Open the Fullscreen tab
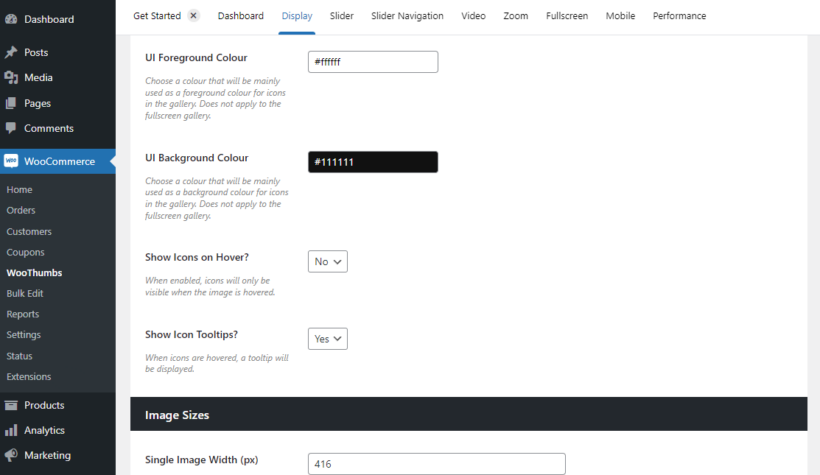This screenshot has width=820, height=475. pos(567,16)
